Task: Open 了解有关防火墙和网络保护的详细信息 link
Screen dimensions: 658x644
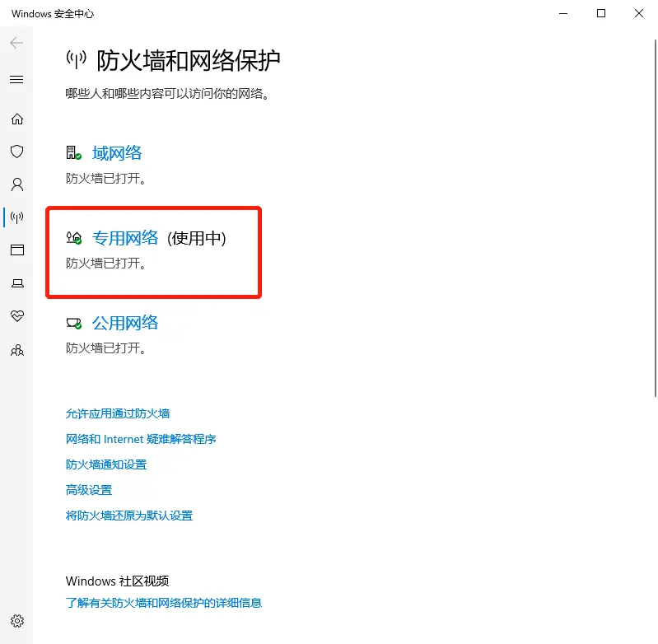Action: pos(164,603)
